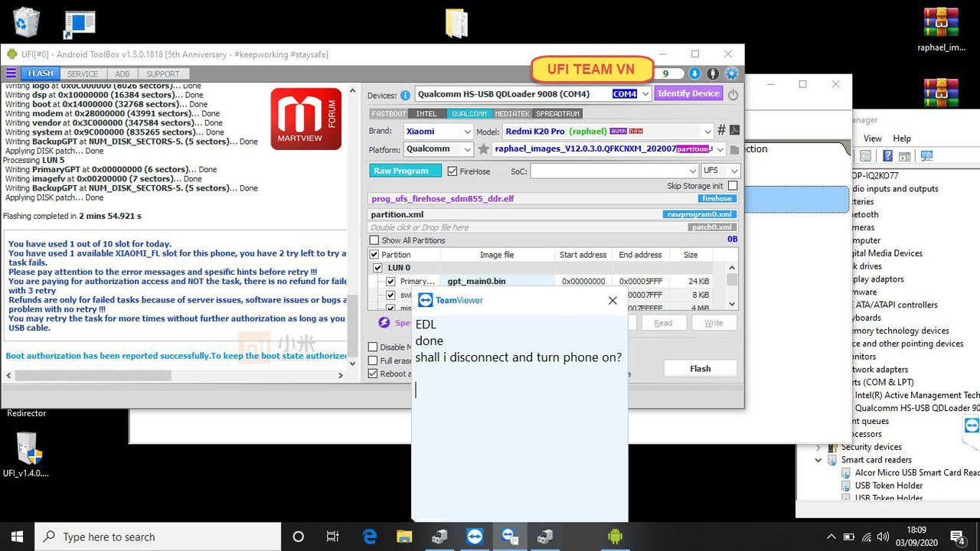Click the Flash button
Screen dimensions: 980x551
click(x=701, y=369)
